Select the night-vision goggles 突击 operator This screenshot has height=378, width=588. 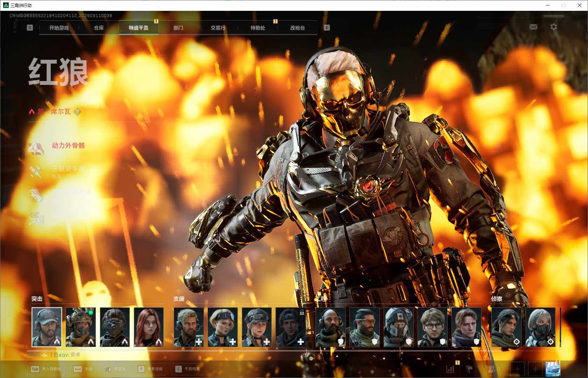(115, 327)
